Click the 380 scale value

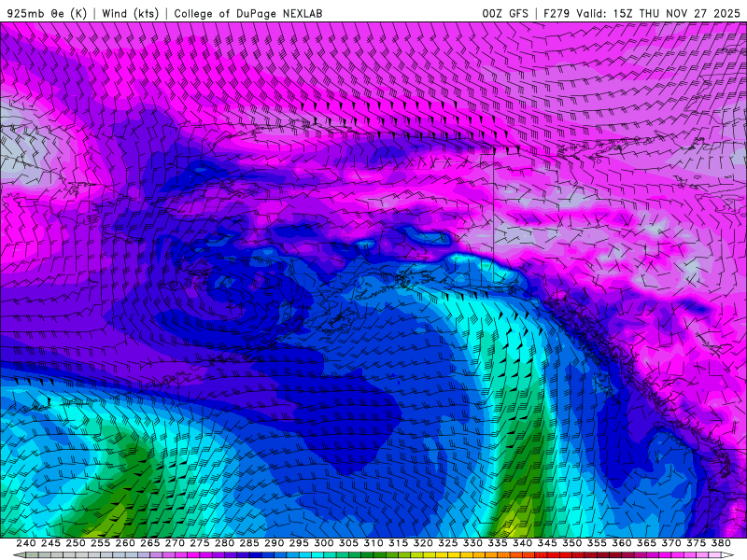click(x=721, y=543)
